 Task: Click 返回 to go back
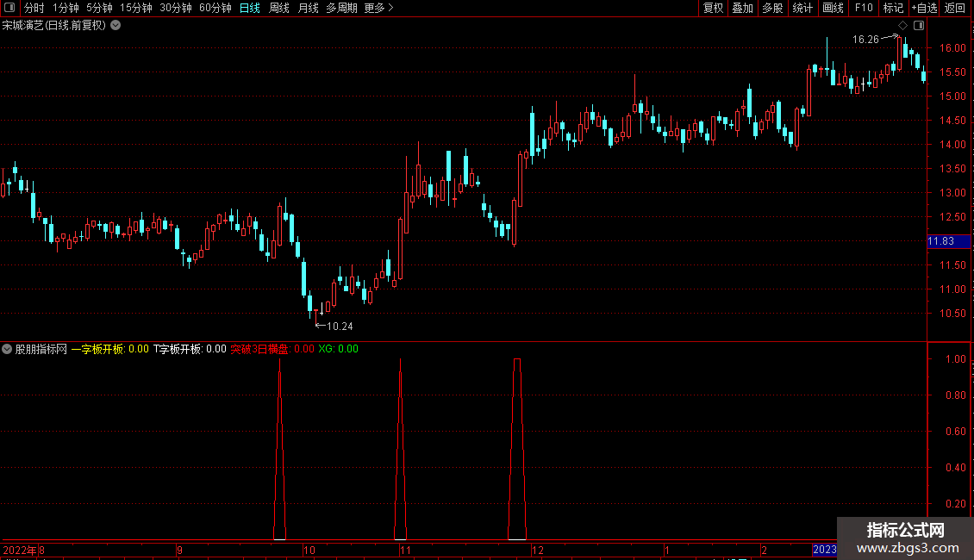coord(955,8)
